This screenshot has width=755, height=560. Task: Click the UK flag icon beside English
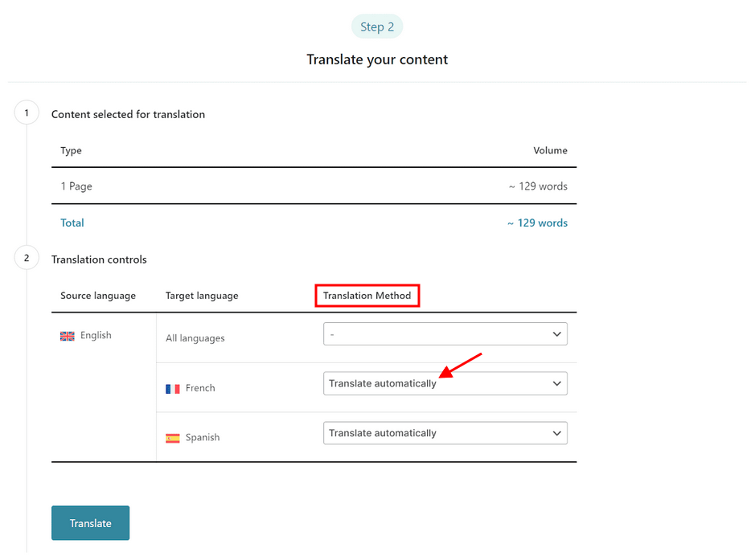click(x=67, y=336)
